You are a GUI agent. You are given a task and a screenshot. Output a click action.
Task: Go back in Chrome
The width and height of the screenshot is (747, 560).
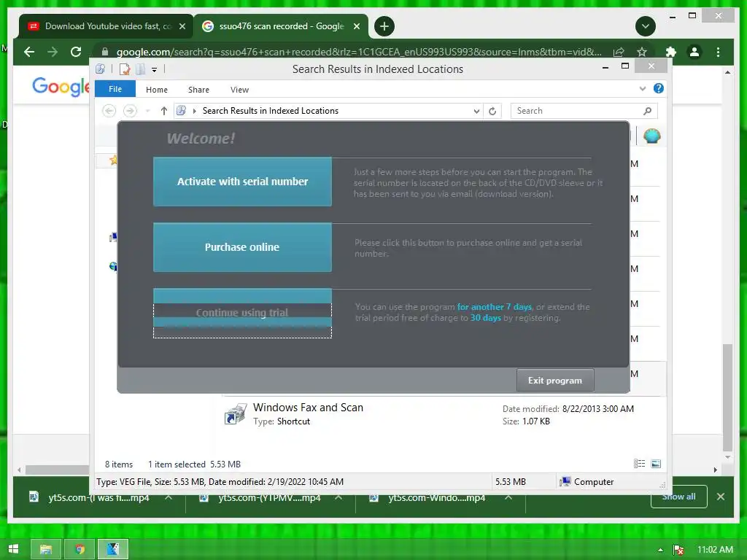(29, 52)
